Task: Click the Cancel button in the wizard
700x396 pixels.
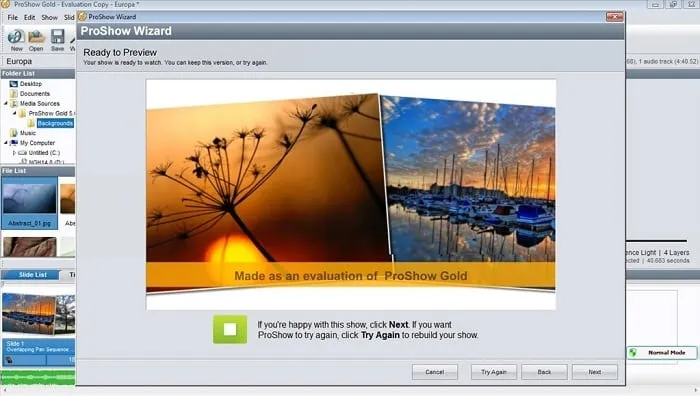Action: pos(434,372)
